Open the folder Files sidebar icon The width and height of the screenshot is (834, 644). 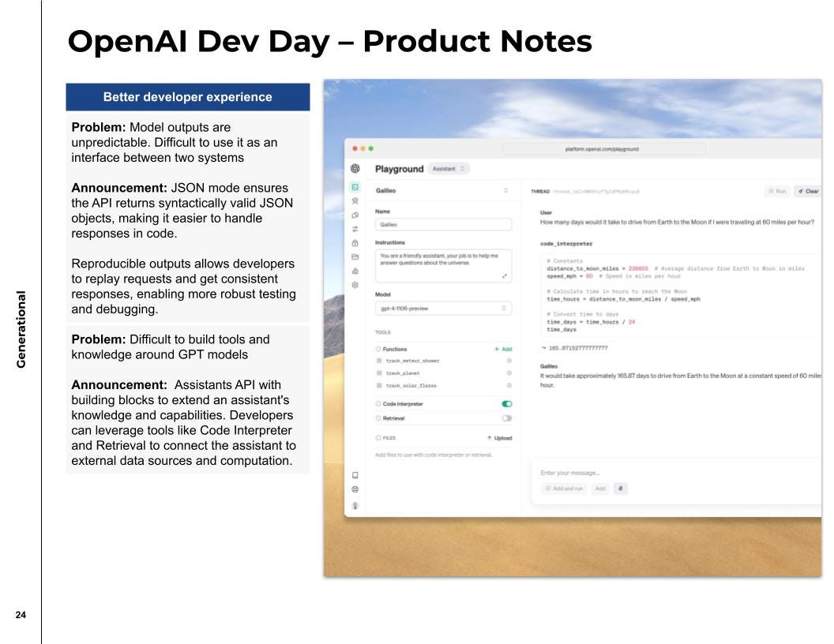[355, 256]
